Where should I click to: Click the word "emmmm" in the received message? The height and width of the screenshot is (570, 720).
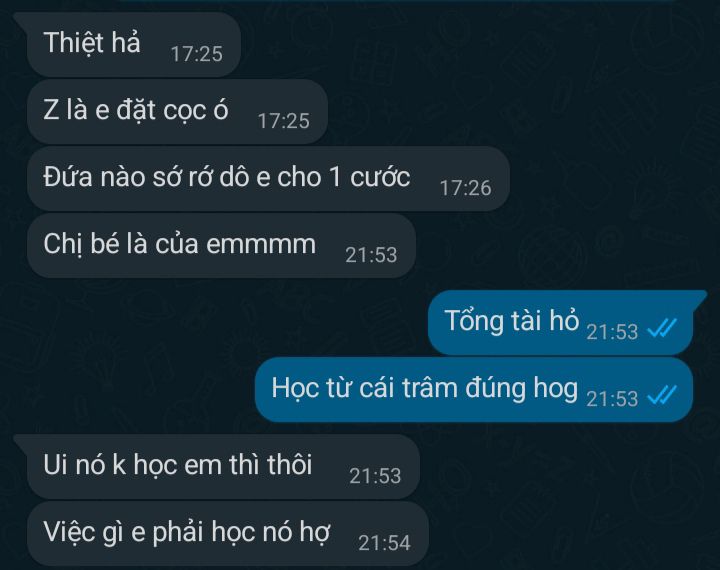261,245
